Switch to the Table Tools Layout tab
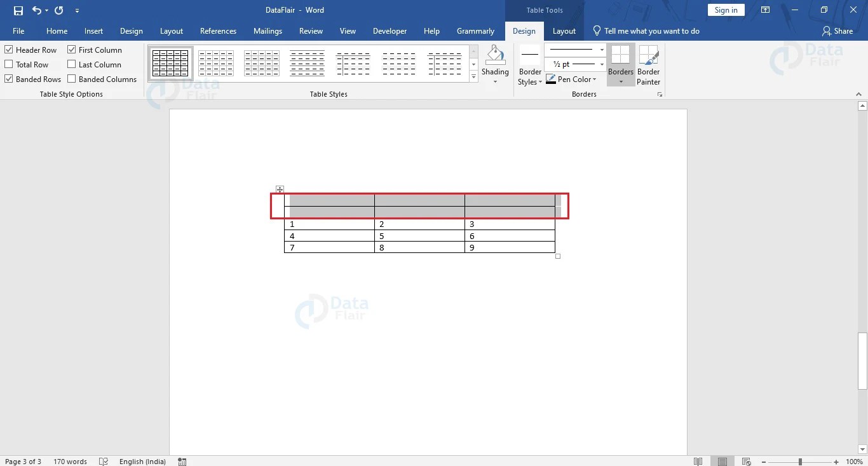868x466 pixels. coord(564,31)
